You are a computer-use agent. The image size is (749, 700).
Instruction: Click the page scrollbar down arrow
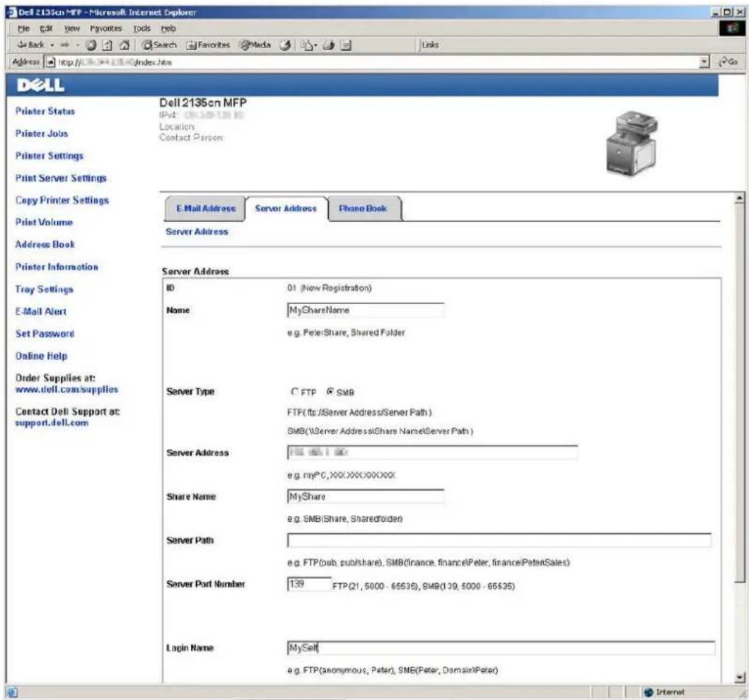pos(740,677)
